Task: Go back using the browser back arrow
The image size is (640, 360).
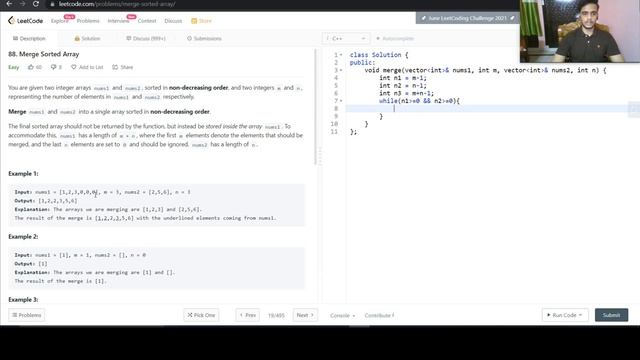Action: (x=9, y=4)
